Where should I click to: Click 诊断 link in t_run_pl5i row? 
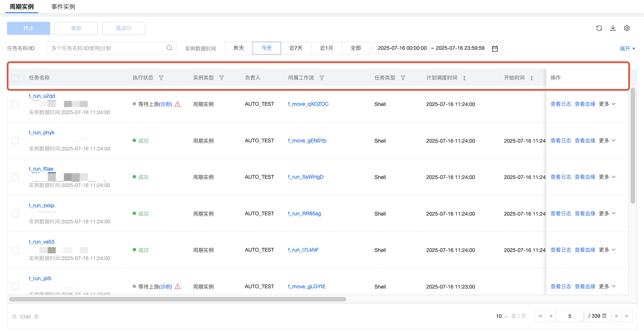[x=165, y=286]
